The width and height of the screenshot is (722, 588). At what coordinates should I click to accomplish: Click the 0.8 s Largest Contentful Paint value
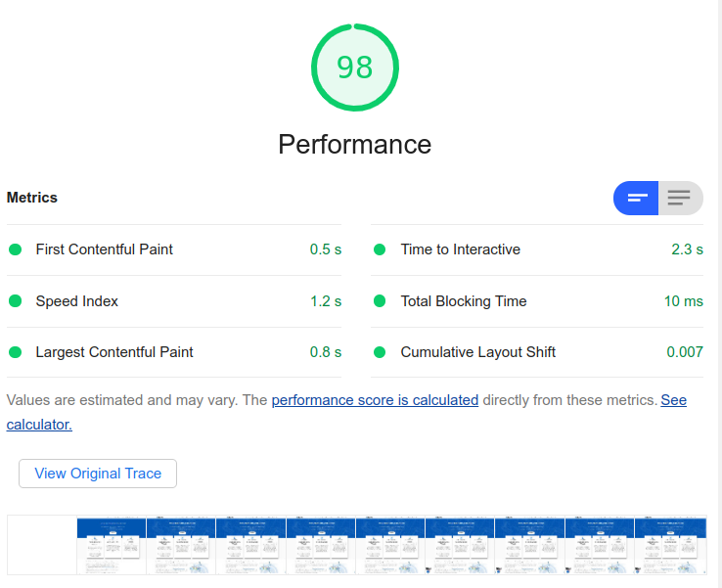(x=326, y=352)
